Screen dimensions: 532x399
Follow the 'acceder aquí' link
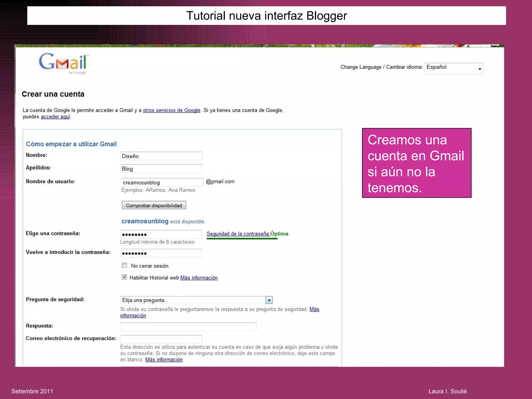tap(55, 117)
